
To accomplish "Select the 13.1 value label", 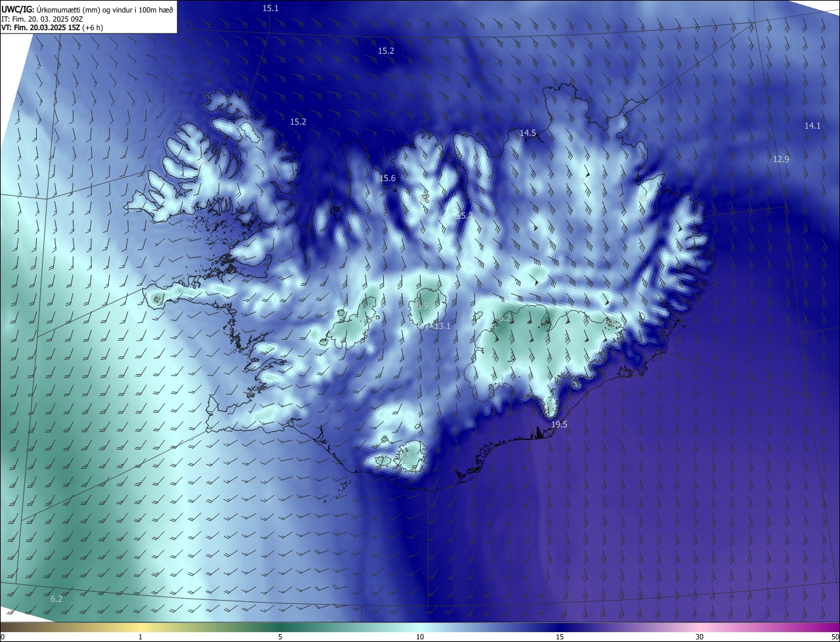I will click(442, 326).
